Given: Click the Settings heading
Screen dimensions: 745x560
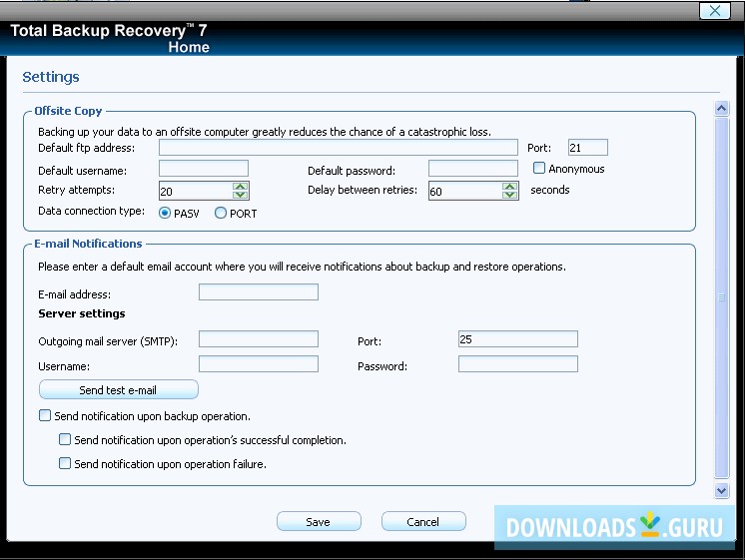Looking at the screenshot, I should coord(51,77).
